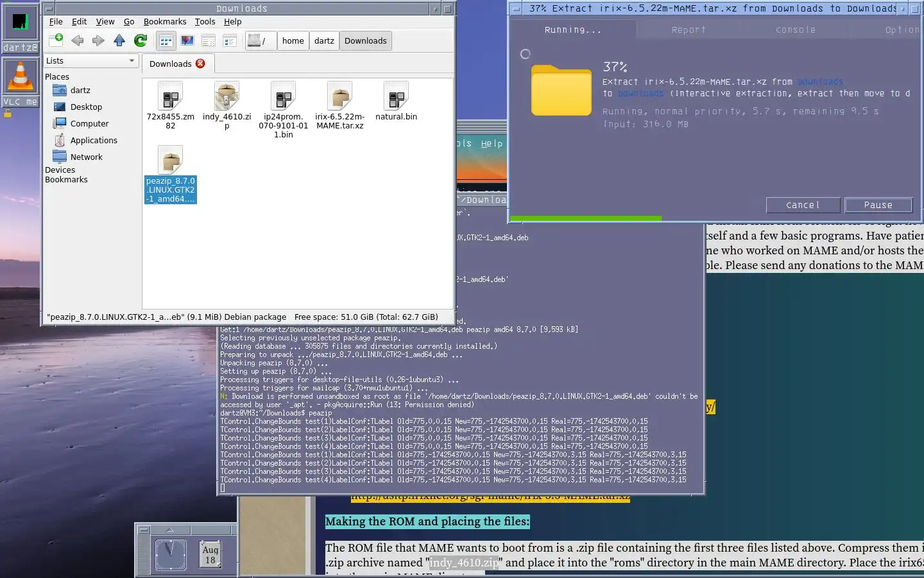Open the PeaZip window title bar menu button
Image resolution: width=924 pixels, height=578 pixels.
(x=516, y=9)
